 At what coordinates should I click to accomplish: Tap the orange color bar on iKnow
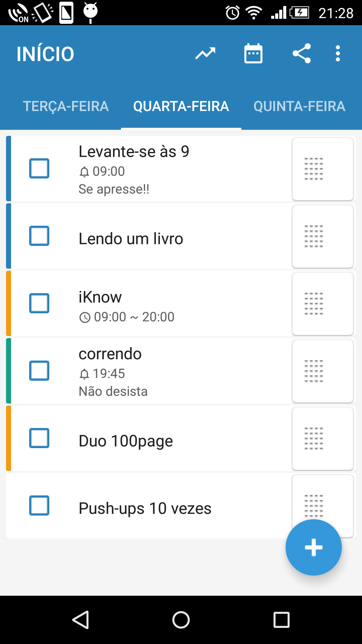click(9, 303)
